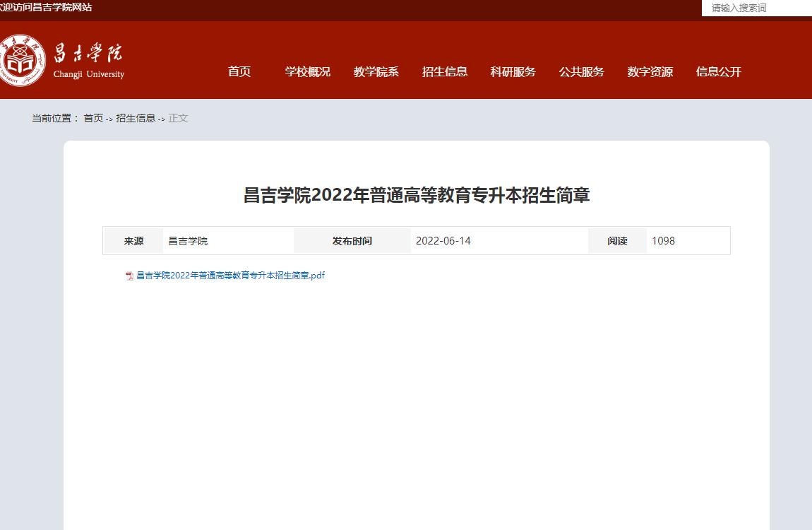Image resolution: width=812 pixels, height=530 pixels.
Task: Select the read count 1098
Action: click(x=664, y=241)
